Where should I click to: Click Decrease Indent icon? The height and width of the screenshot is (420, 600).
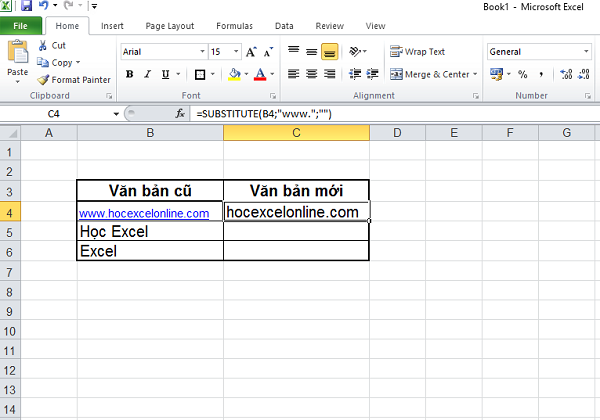click(x=355, y=74)
